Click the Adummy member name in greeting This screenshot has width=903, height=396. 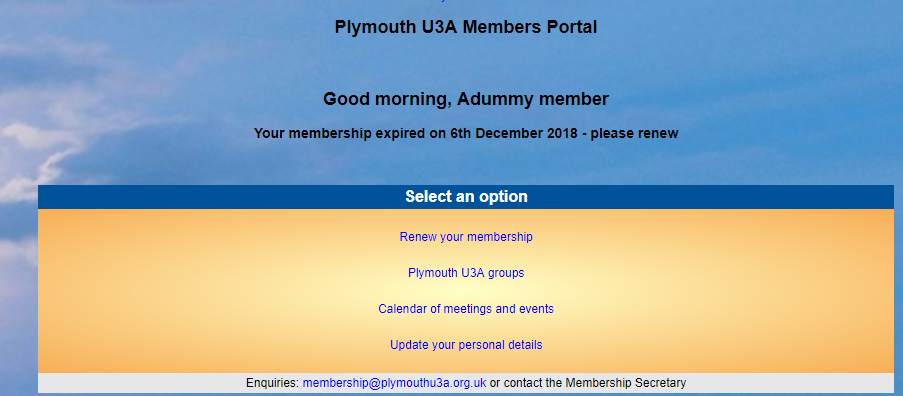tap(533, 99)
